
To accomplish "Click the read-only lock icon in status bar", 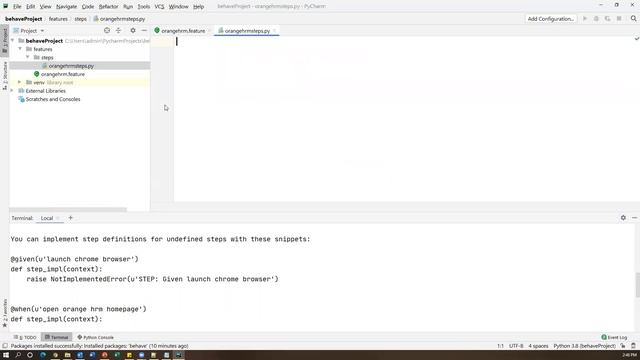I will [623, 346].
